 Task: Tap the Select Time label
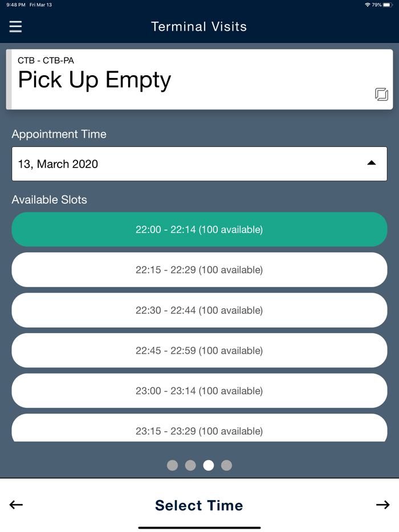[x=199, y=505]
